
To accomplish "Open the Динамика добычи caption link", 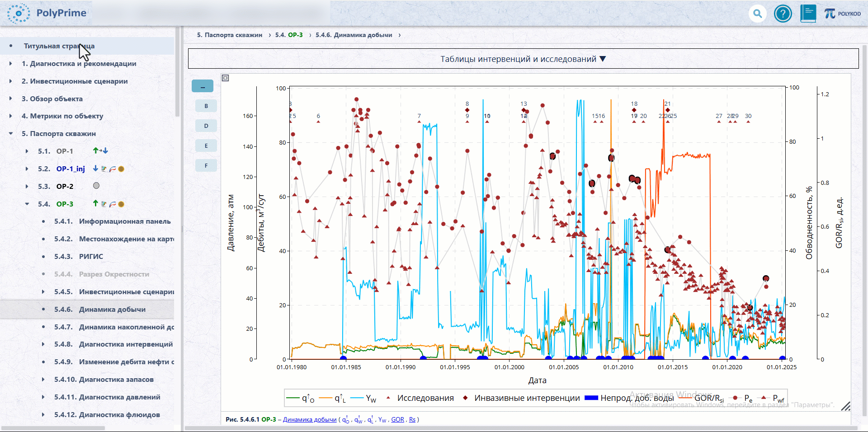I will (310, 419).
